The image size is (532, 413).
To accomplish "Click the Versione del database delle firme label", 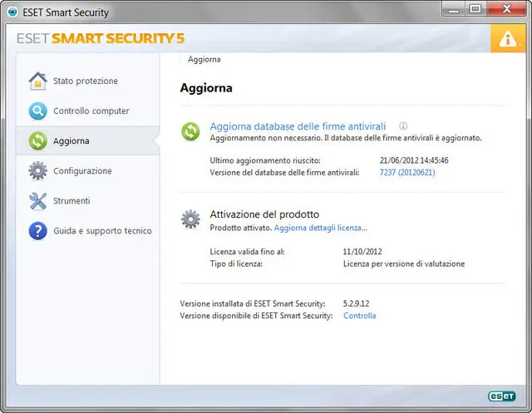I will (284, 172).
